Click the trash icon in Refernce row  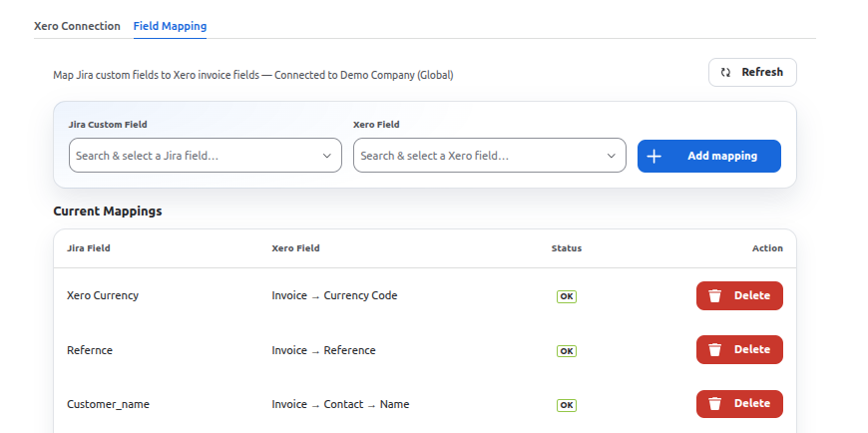point(715,349)
